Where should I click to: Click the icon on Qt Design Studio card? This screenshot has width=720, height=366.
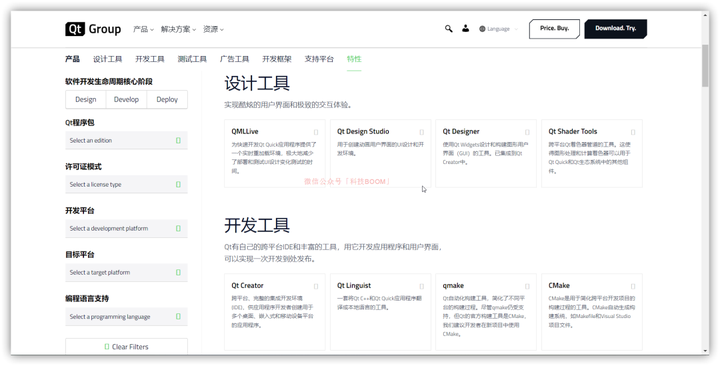[x=422, y=132]
